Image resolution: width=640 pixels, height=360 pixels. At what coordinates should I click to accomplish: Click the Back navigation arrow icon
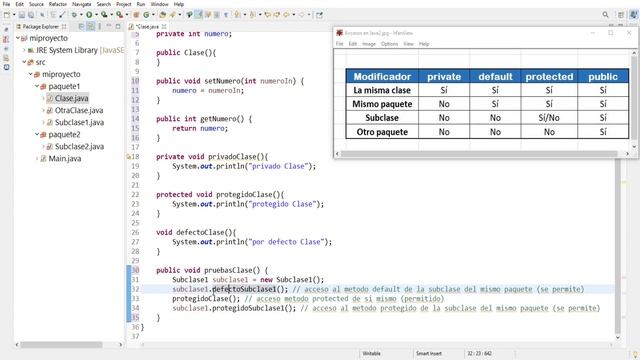286,15
